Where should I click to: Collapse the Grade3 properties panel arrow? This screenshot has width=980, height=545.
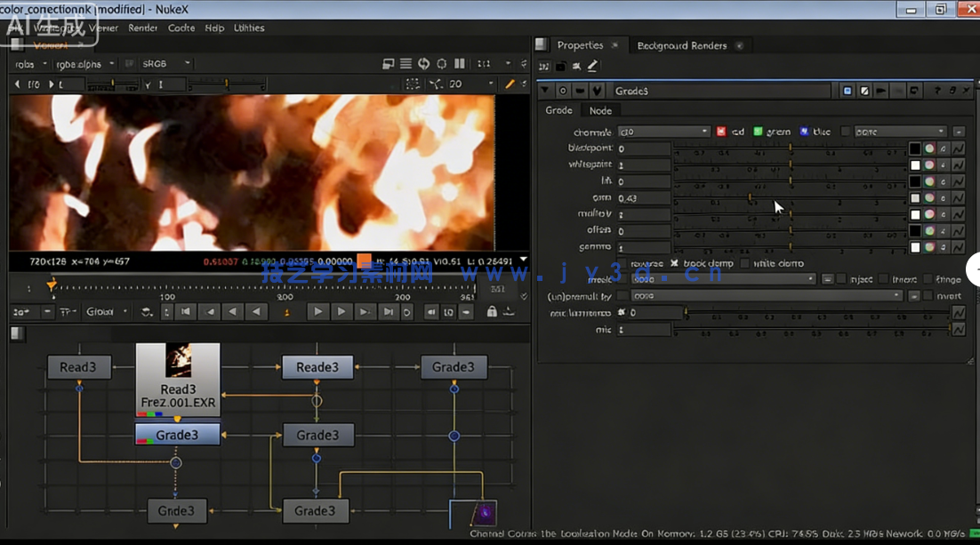[545, 91]
